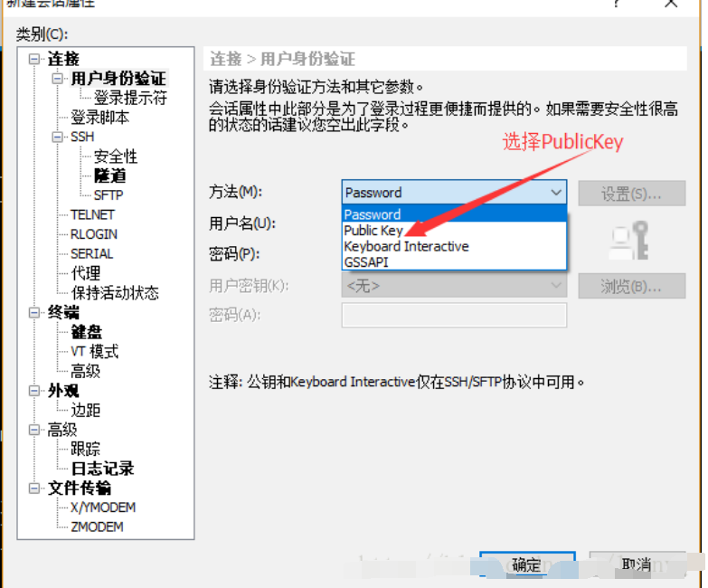The height and width of the screenshot is (588, 708).
Task: Cancel dialog with 取消 button
Action: point(637,564)
